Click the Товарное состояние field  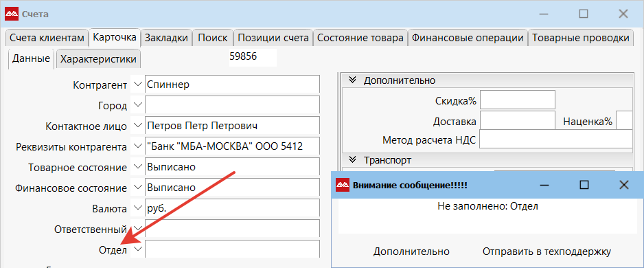click(x=232, y=166)
